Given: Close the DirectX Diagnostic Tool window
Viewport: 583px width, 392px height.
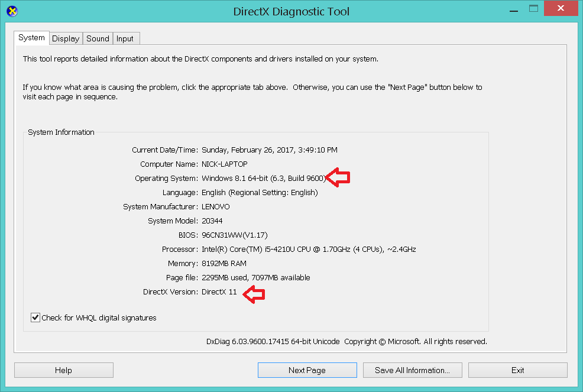Looking at the screenshot, I should (x=561, y=8).
